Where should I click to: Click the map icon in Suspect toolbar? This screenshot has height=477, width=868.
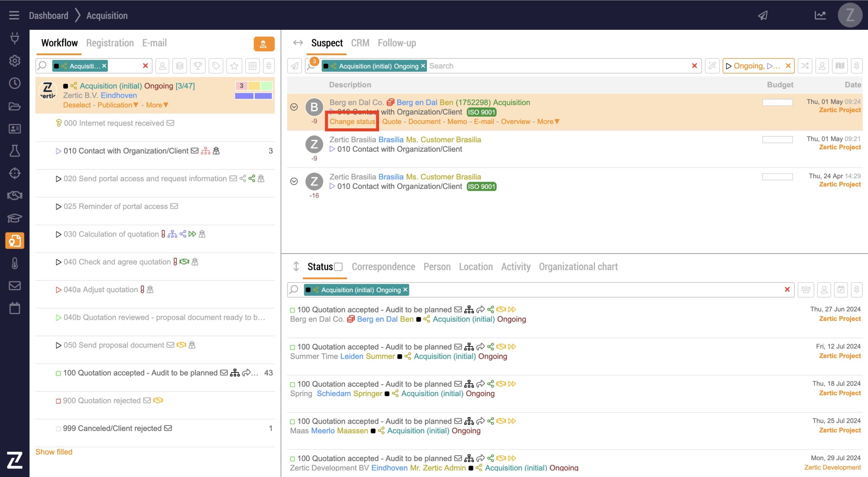coord(840,66)
